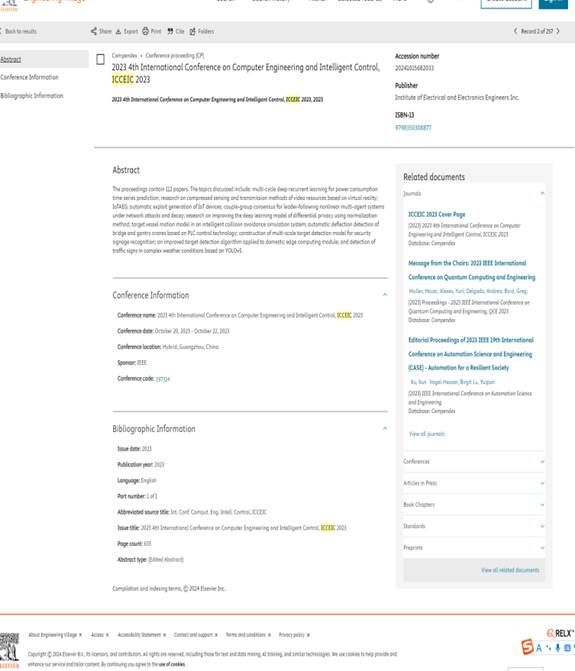This screenshot has height=671, width=575.
Task: Collapse the Conference Information section
Action: (x=385, y=295)
